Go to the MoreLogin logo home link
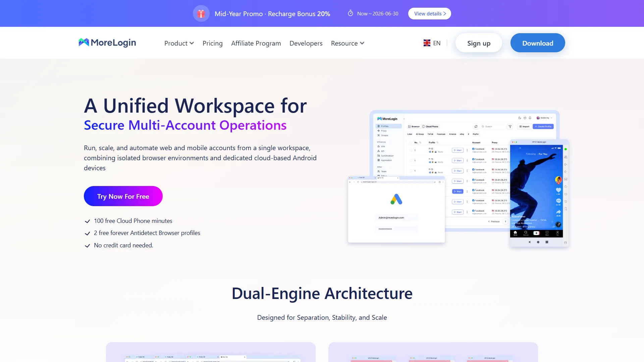 (x=107, y=43)
